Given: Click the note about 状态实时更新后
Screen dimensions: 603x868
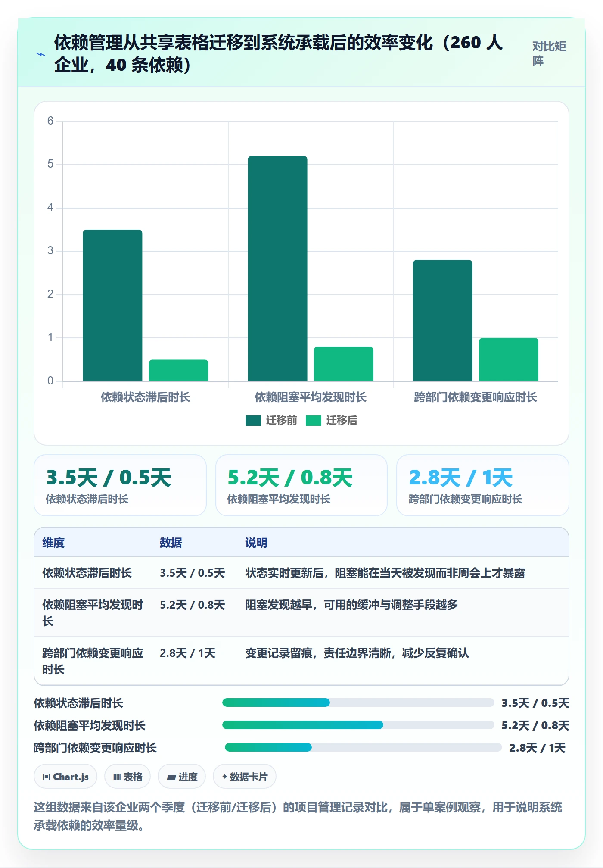Looking at the screenshot, I should [x=385, y=573].
